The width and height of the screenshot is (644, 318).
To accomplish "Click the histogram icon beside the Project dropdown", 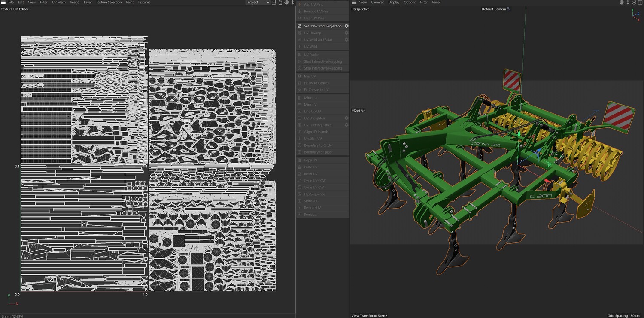I will click(x=274, y=2).
